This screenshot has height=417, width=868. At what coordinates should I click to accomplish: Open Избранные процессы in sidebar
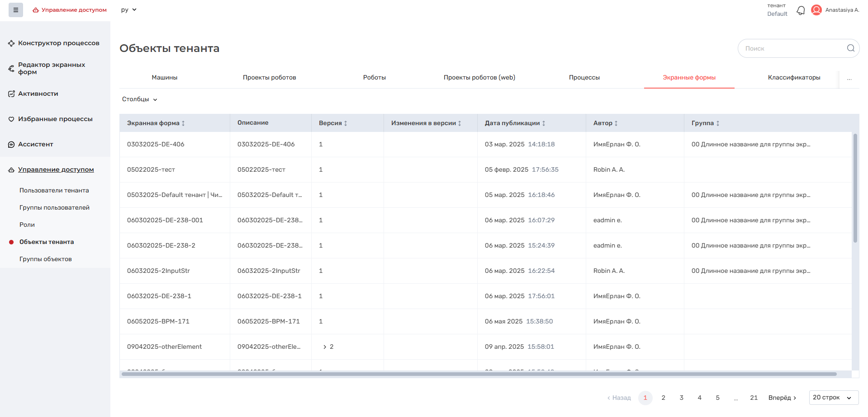click(55, 119)
